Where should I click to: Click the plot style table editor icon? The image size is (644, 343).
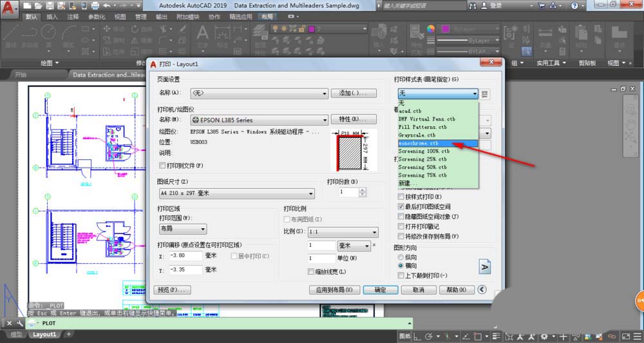tap(485, 94)
